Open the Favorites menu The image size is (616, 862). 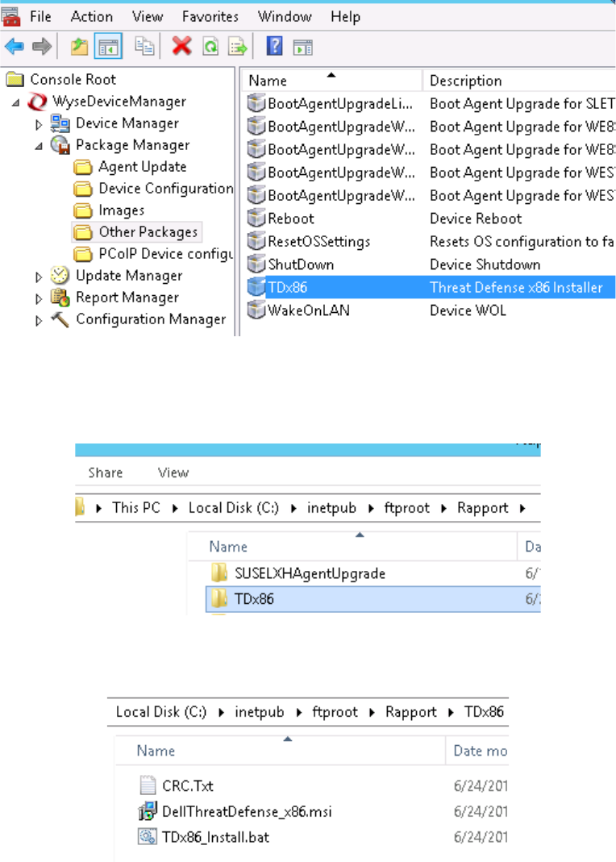[x=210, y=16]
